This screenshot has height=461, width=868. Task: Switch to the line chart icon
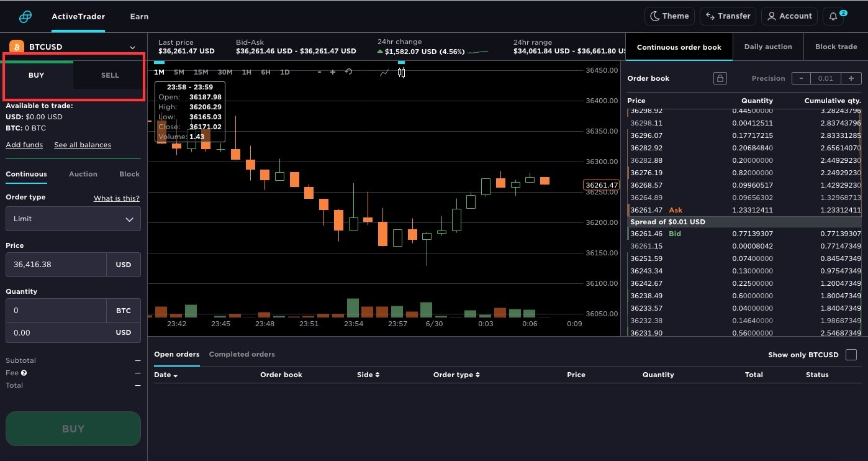coord(384,72)
